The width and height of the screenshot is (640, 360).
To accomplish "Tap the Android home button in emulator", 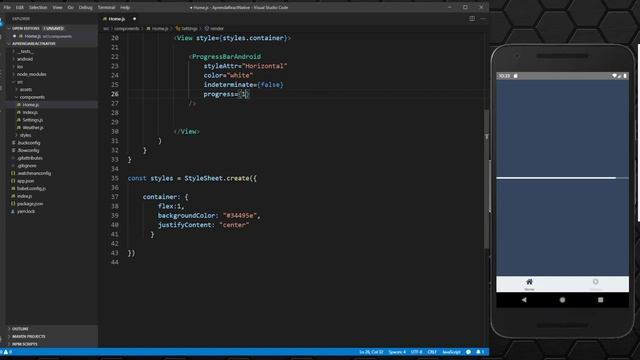I will 562,300.
